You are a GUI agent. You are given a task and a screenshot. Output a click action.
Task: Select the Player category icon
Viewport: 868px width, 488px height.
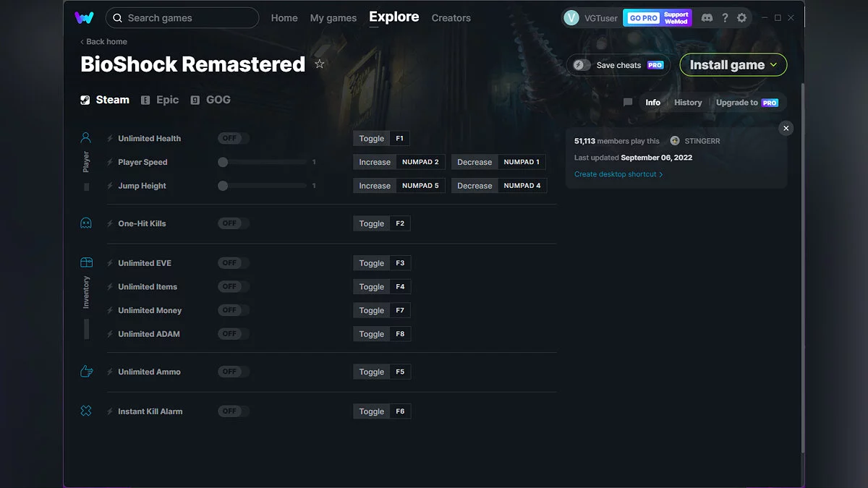[86, 137]
